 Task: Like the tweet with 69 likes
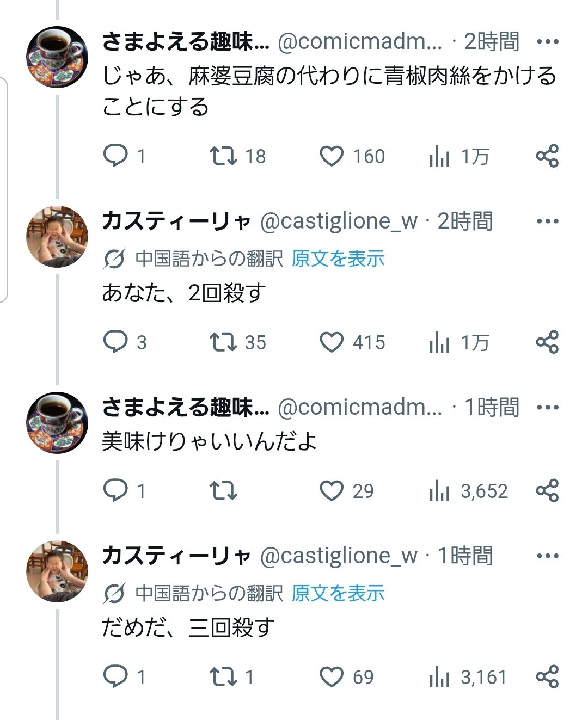331,677
